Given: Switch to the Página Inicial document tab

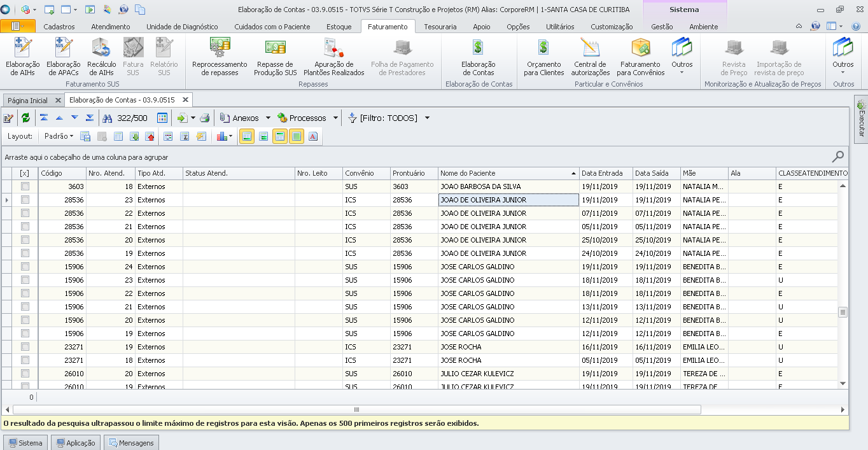Looking at the screenshot, I should coord(27,101).
